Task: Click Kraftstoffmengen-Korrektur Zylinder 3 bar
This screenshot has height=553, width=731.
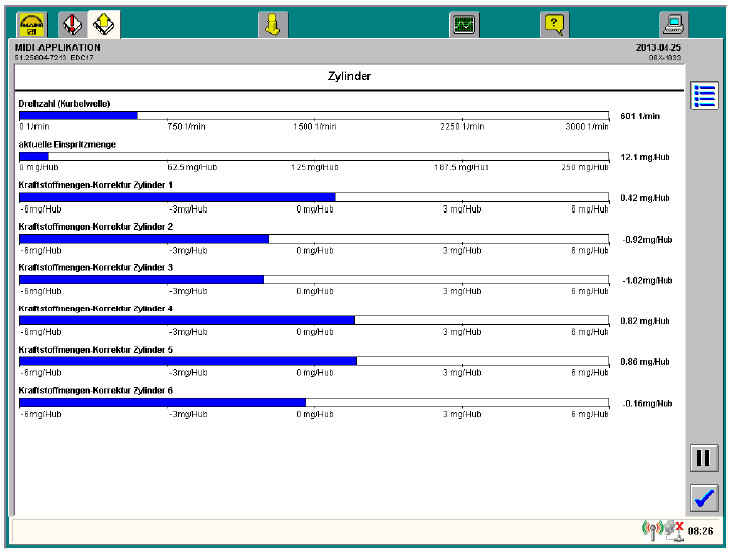Action: [313, 279]
